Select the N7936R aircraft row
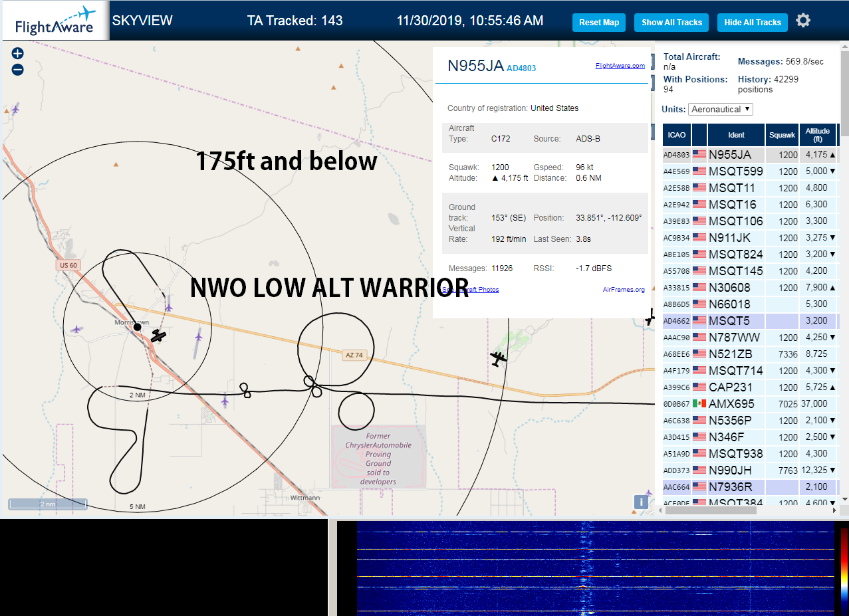This screenshot has width=849, height=616. click(750, 487)
